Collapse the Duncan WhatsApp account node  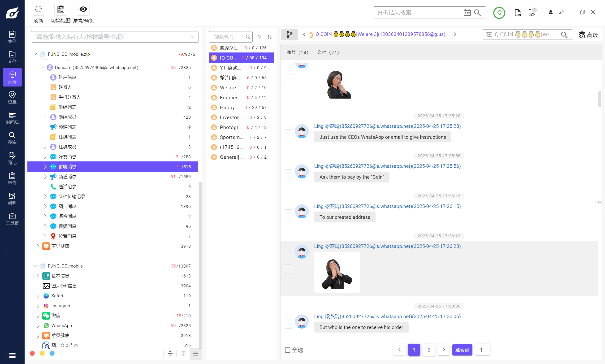tap(42, 67)
